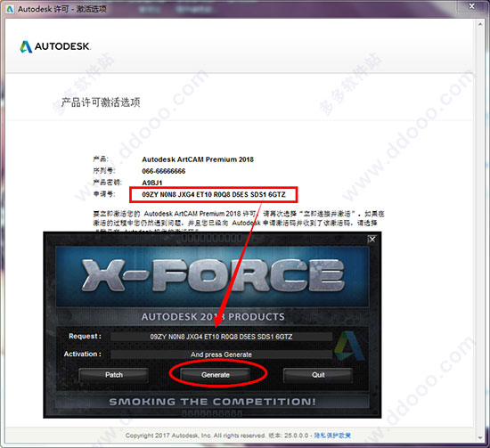Close the X-Force keygen window
This screenshot has width=490, height=448.
pos(372,240)
